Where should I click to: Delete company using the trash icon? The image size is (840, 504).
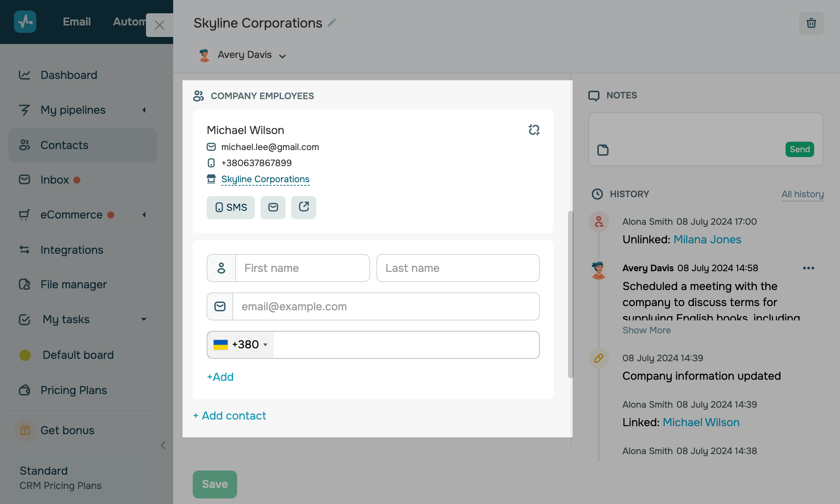811,23
